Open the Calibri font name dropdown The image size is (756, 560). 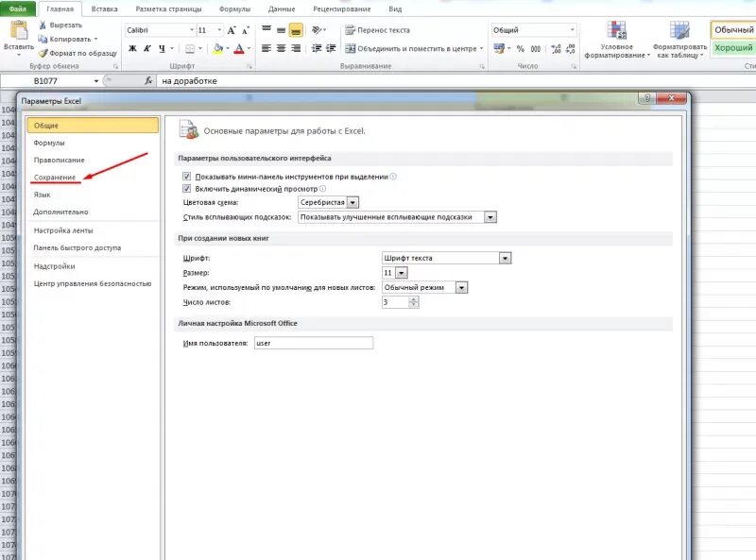192,30
